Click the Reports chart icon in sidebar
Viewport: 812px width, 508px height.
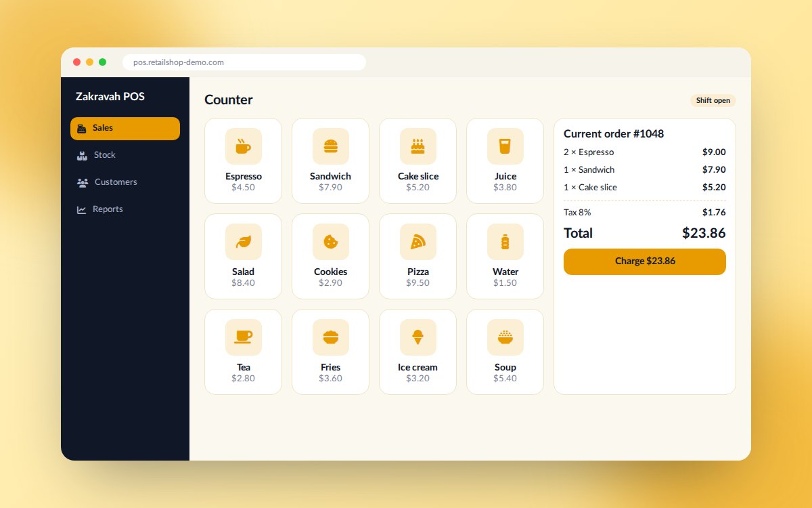point(81,209)
